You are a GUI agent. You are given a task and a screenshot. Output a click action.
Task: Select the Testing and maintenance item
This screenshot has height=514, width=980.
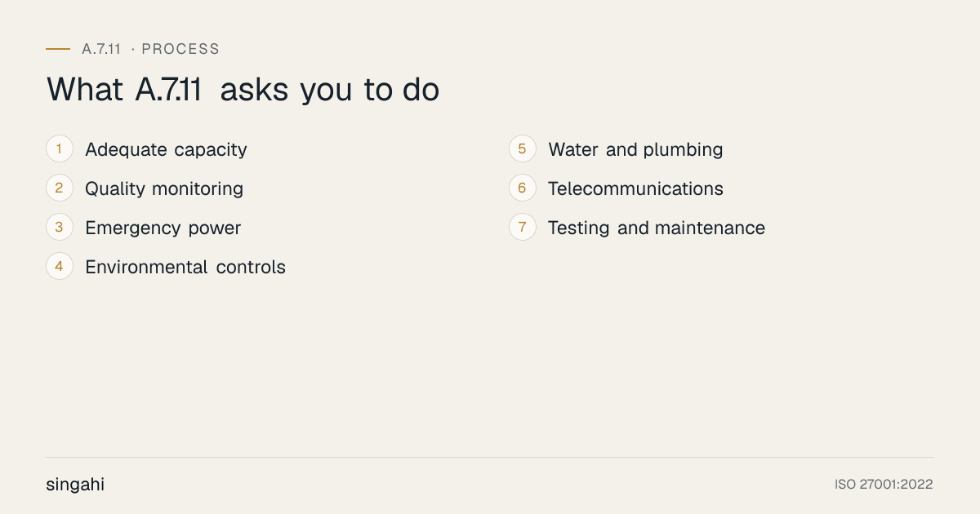coord(657,228)
